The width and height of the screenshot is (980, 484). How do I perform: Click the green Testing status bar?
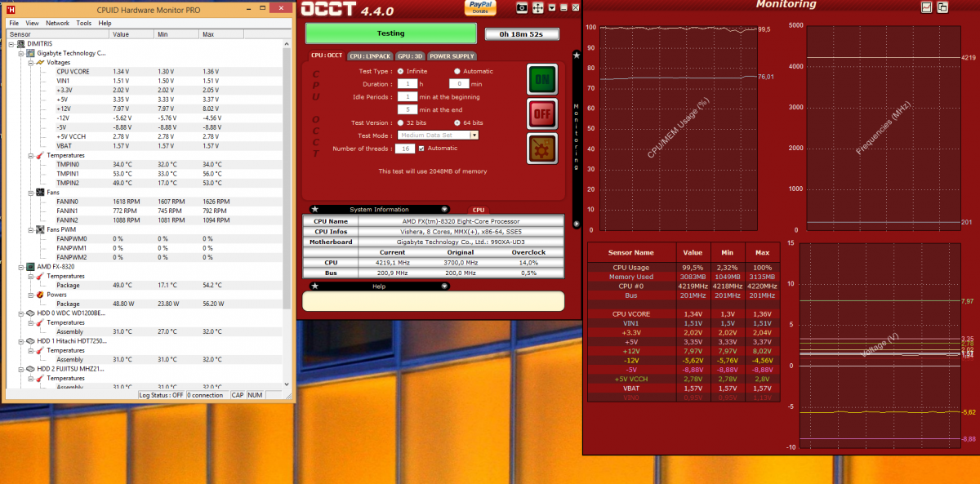point(390,33)
